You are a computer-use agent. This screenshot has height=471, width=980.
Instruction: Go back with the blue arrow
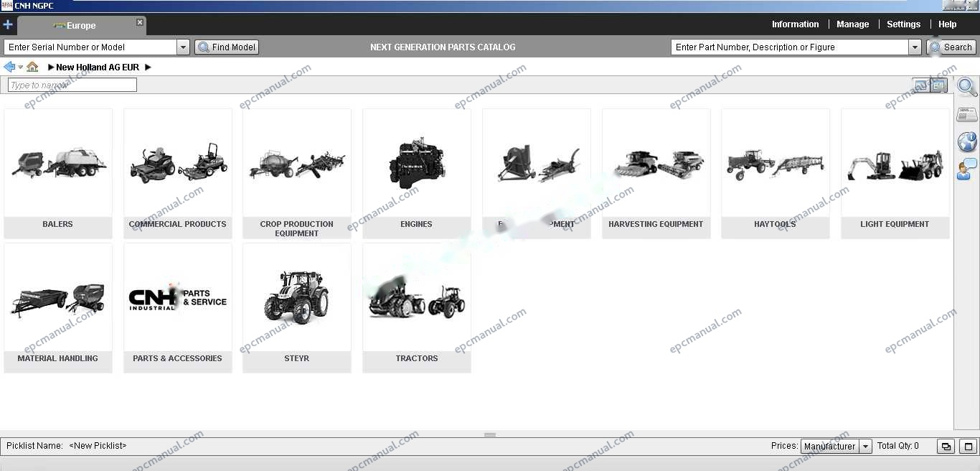point(9,67)
